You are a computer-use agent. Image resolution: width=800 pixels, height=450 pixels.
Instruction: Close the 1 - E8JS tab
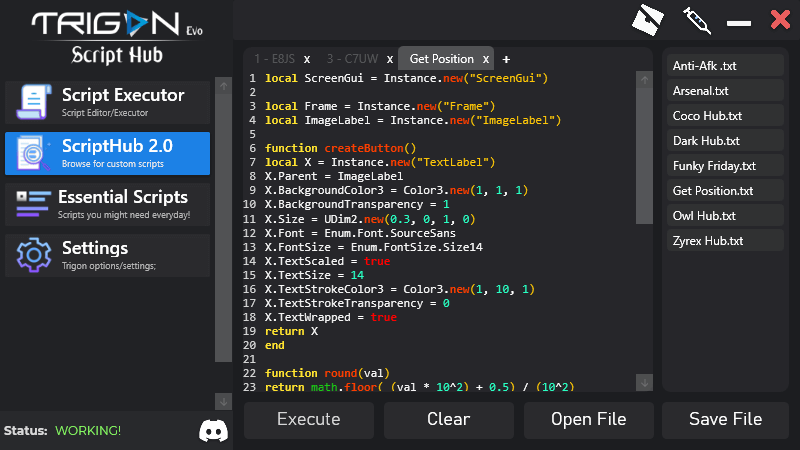[307, 59]
